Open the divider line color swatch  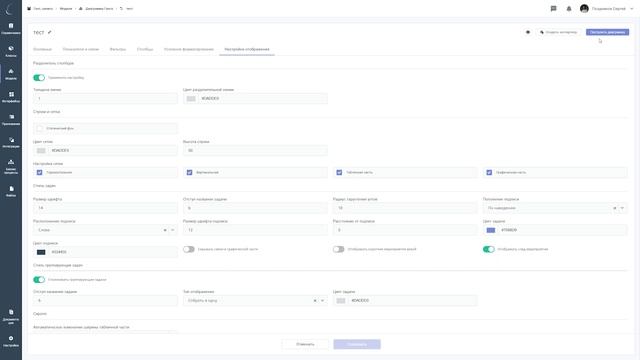pyautogui.click(x=191, y=99)
